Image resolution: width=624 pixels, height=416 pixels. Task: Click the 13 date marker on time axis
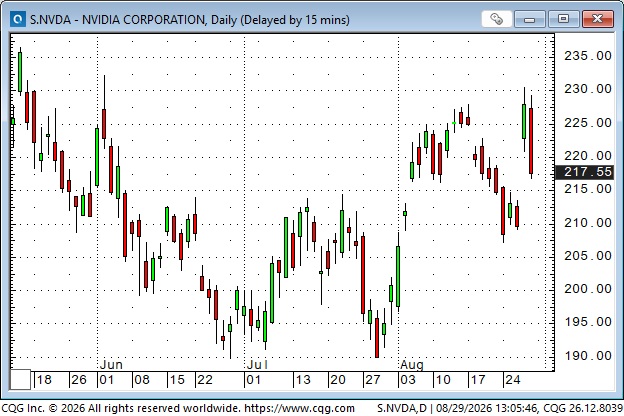pyautogui.click(x=303, y=380)
